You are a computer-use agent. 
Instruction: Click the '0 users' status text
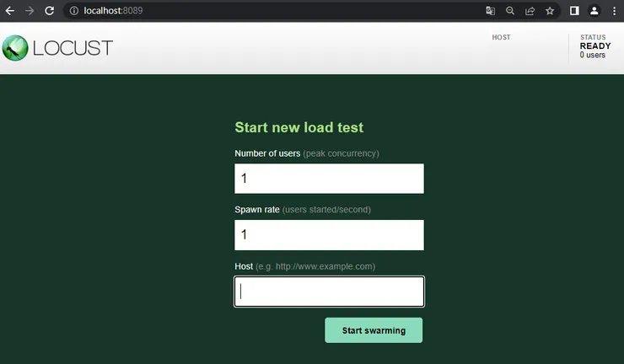[593, 56]
